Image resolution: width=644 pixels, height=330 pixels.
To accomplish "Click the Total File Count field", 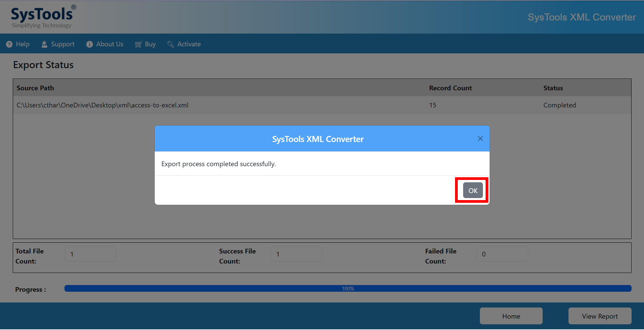I will click(90, 253).
